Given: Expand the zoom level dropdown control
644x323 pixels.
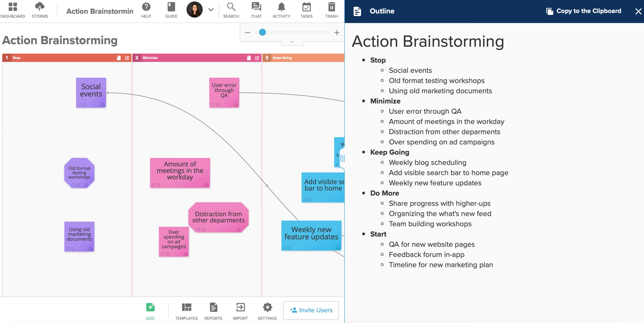Looking at the screenshot, I should coord(292,42).
